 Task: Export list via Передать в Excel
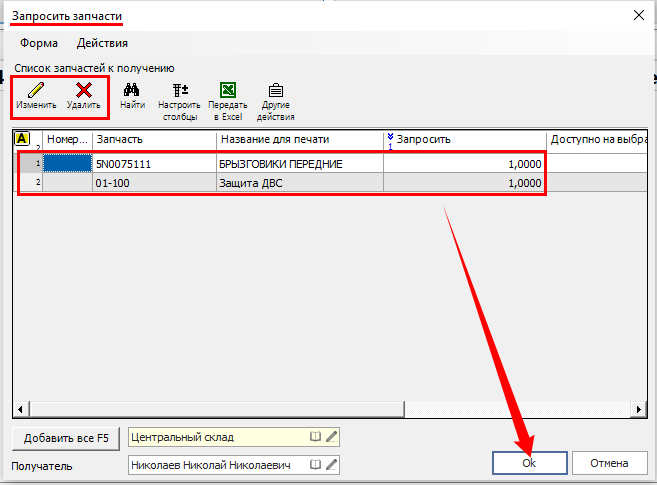click(x=226, y=101)
